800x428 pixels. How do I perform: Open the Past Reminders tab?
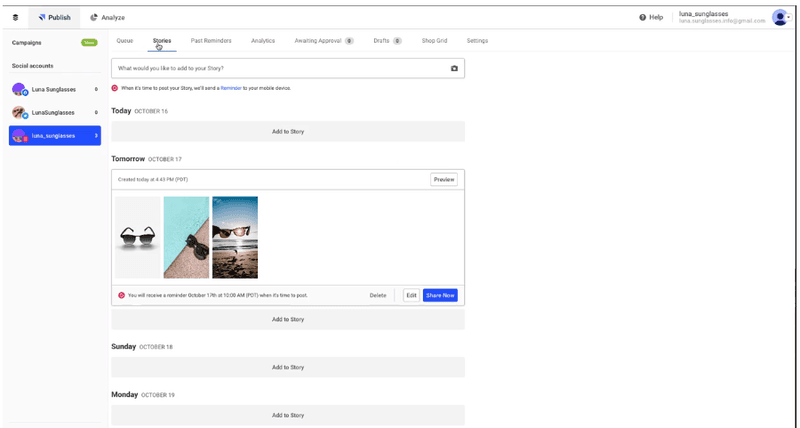point(211,41)
